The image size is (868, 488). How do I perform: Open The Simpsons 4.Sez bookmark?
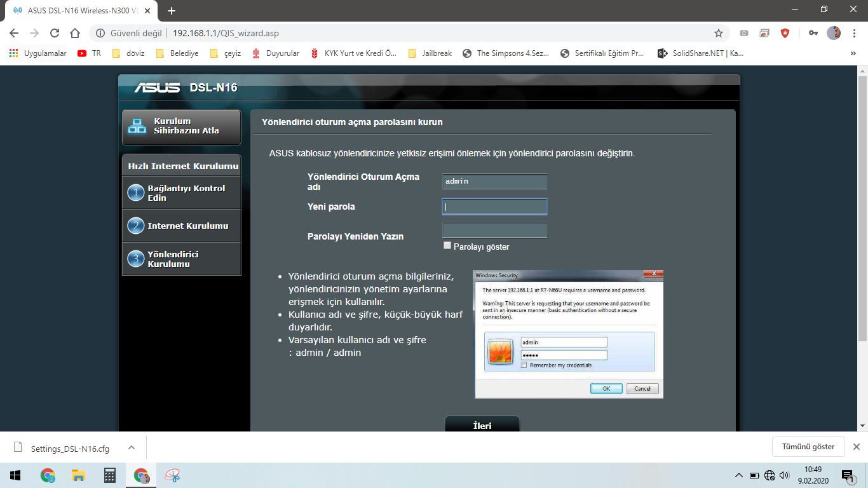tap(506, 53)
